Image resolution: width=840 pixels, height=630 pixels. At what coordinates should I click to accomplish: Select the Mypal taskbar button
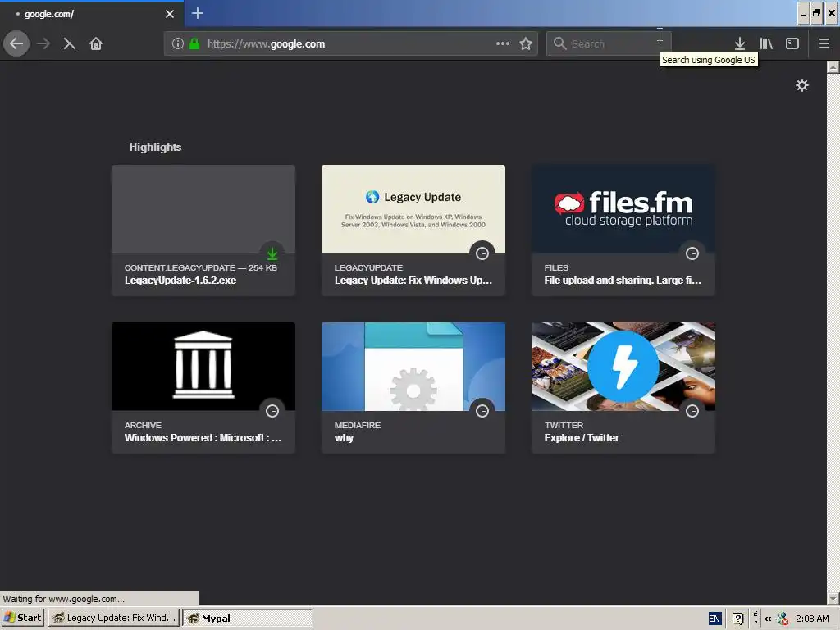[x=248, y=618]
